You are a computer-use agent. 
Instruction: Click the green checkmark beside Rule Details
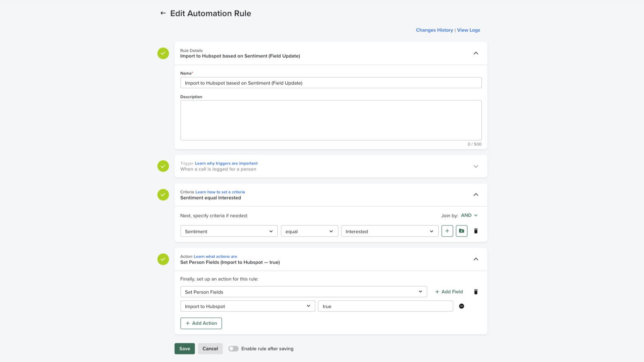[163, 53]
